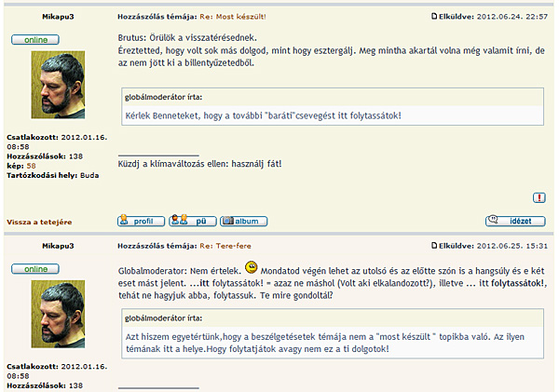
Task: Click the kép count 58 link
Action: pos(31,166)
